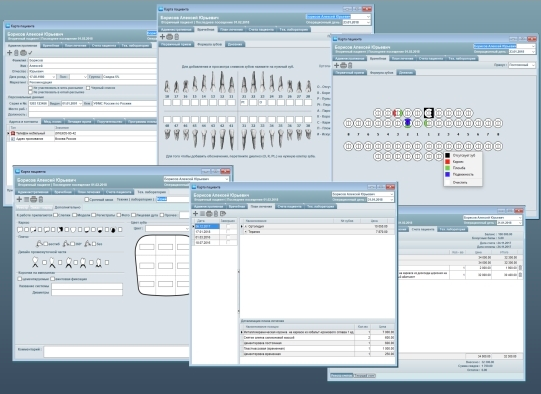Click the black swatch for Отсутствует зуб in the menu
The image size is (541, 394).
coord(447,155)
